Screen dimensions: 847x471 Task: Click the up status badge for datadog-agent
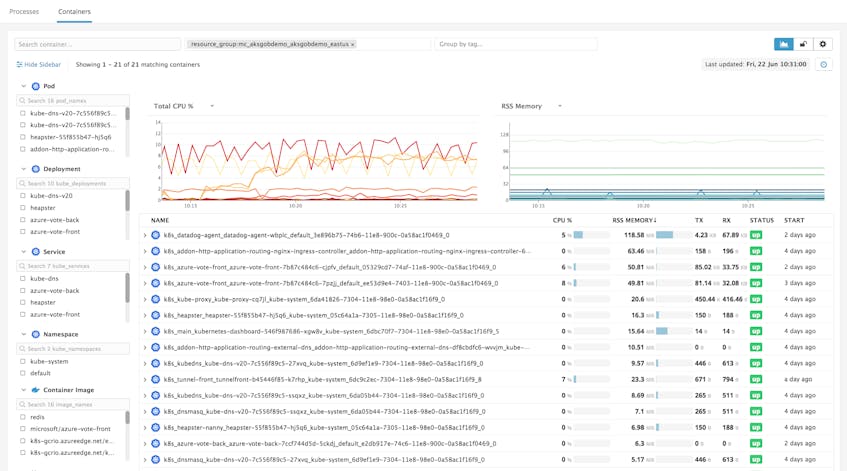coord(756,235)
